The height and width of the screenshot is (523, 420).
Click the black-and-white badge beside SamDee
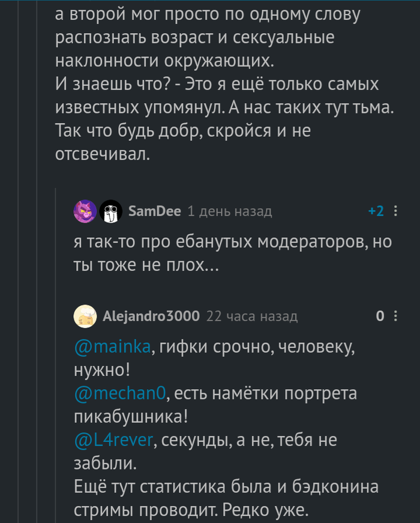coord(110,211)
